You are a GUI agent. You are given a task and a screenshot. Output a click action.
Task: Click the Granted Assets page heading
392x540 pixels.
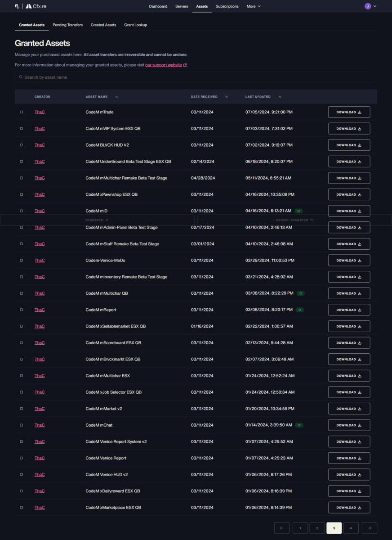click(42, 43)
